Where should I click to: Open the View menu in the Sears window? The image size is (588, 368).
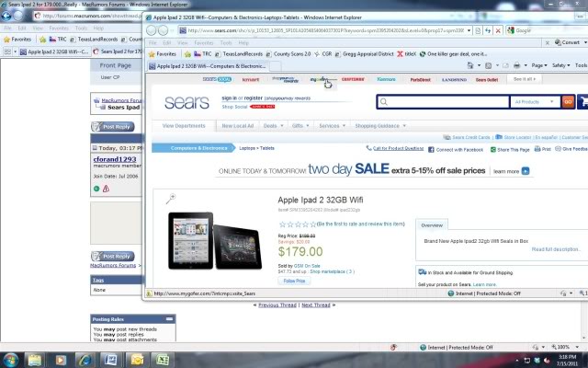182,43
